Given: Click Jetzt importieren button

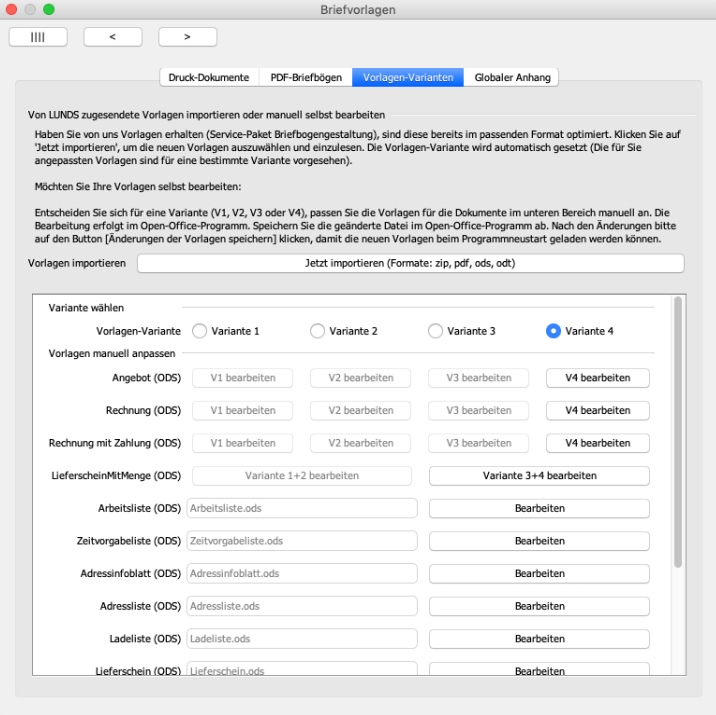Looking at the screenshot, I should 411,263.
